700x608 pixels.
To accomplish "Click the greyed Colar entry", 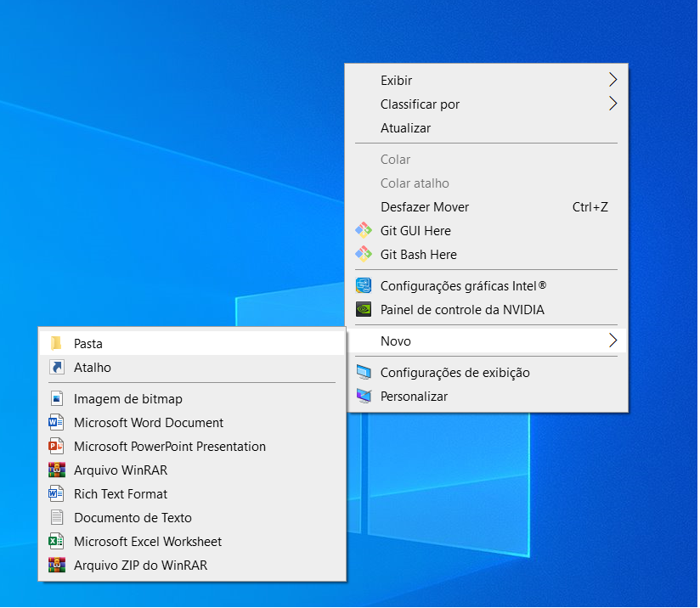I will point(486,160).
